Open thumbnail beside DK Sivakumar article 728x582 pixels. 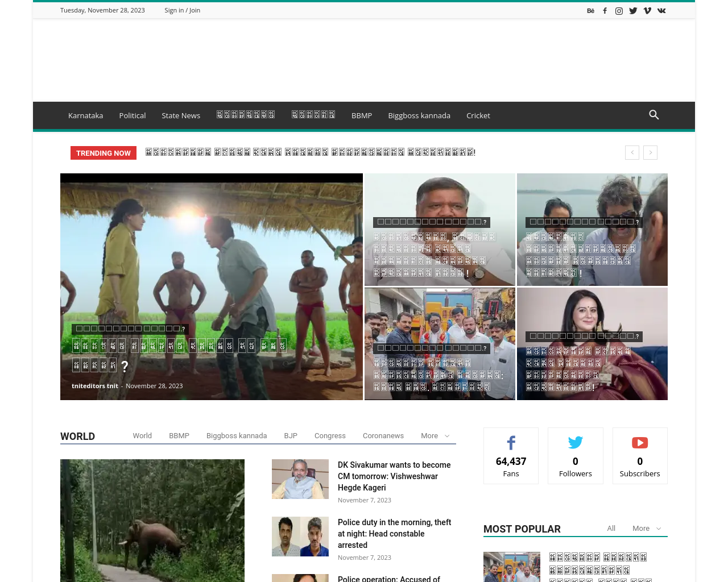[300, 479]
